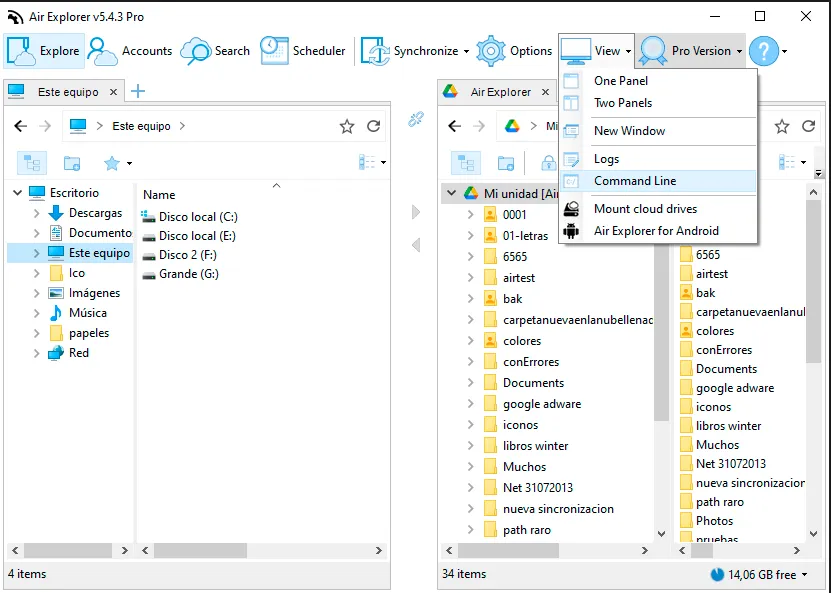Click right file list vertical scrollbar
Screen dimensions: 831x593
813,281
